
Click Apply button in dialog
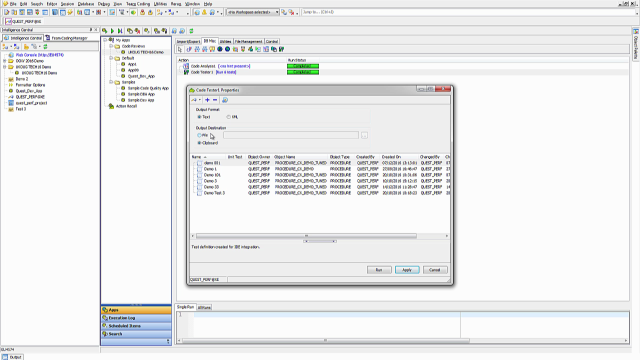(407, 270)
